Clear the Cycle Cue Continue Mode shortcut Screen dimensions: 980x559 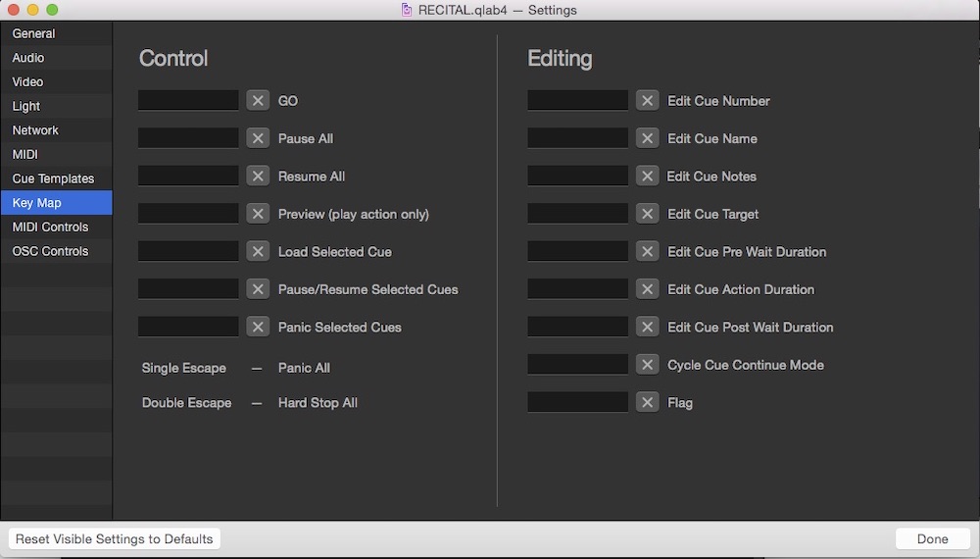(647, 365)
